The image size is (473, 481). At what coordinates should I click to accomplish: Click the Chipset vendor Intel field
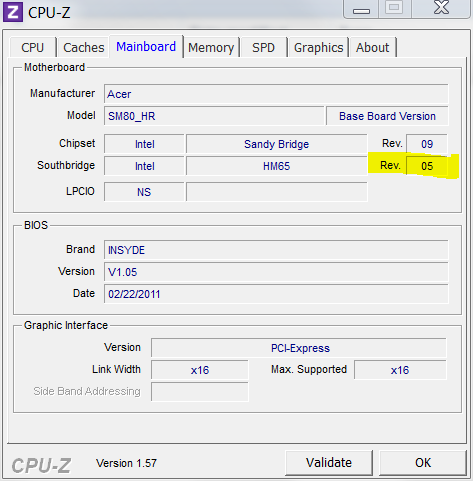(x=144, y=144)
